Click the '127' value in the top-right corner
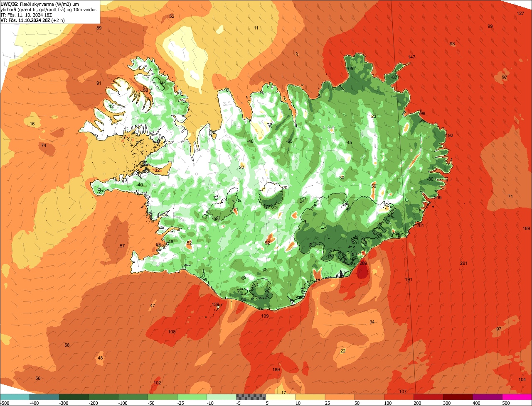Image resolution: width=532 pixels, height=406 pixels. [520, 13]
